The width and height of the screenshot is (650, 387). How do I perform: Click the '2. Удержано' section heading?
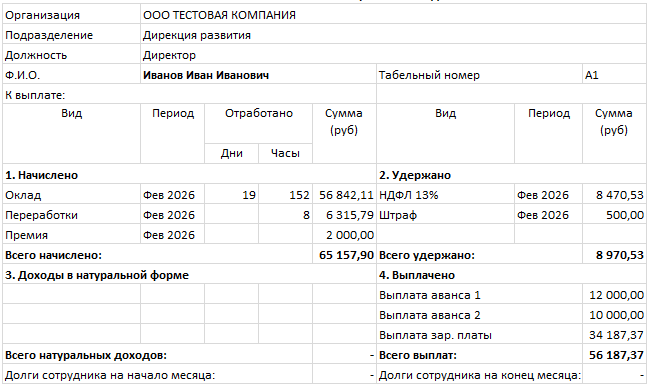(415, 175)
